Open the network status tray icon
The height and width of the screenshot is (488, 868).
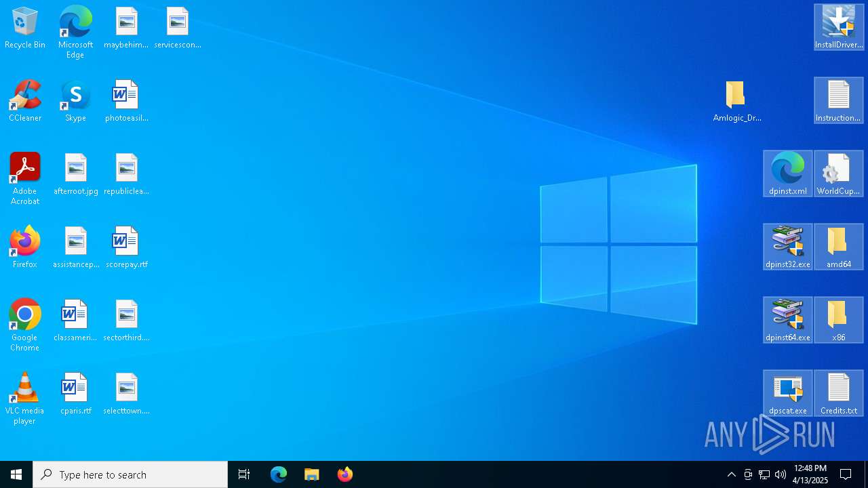click(x=764, y=474)
